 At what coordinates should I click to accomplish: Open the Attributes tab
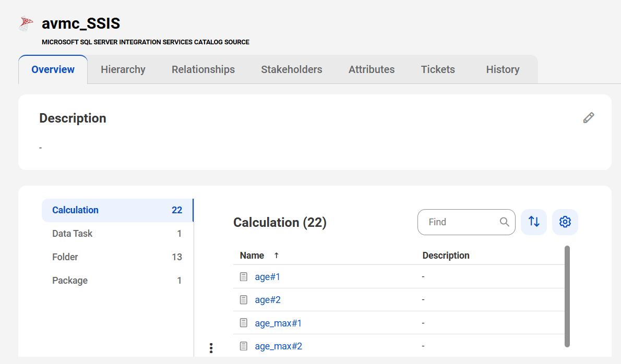(x=372, y=70)
